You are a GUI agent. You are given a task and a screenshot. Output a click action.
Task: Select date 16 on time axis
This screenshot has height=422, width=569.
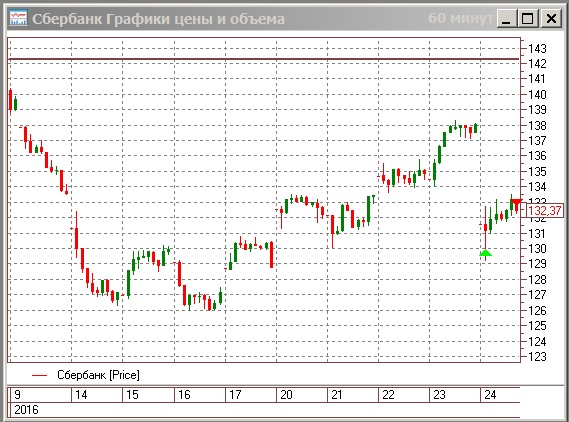(x=184, y=394)
